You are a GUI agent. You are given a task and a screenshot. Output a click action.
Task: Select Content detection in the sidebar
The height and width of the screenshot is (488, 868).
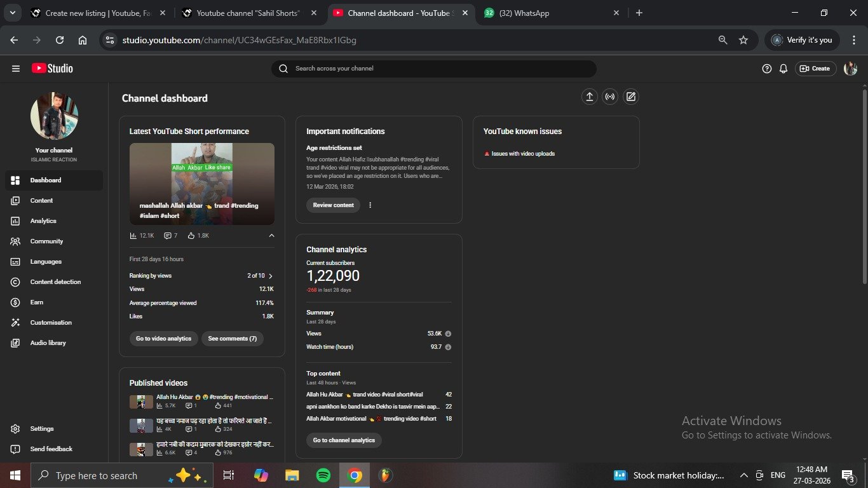tap(55, 282)
